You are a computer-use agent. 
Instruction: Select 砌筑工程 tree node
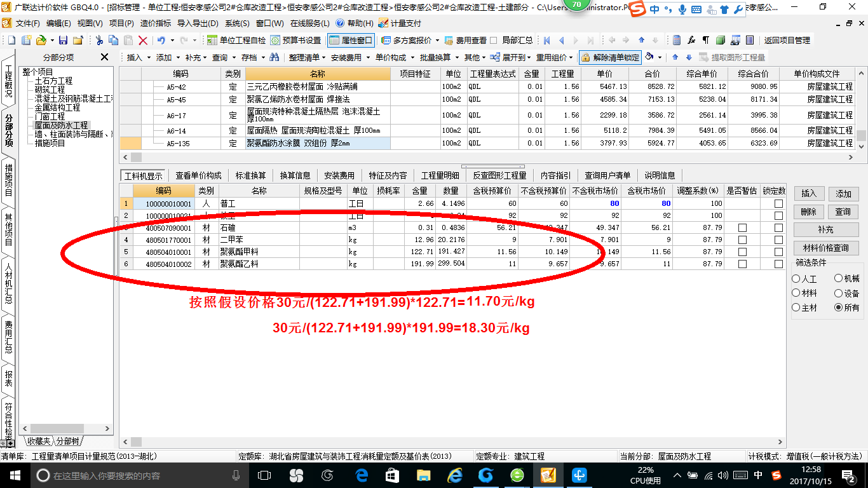pos(50,90)
